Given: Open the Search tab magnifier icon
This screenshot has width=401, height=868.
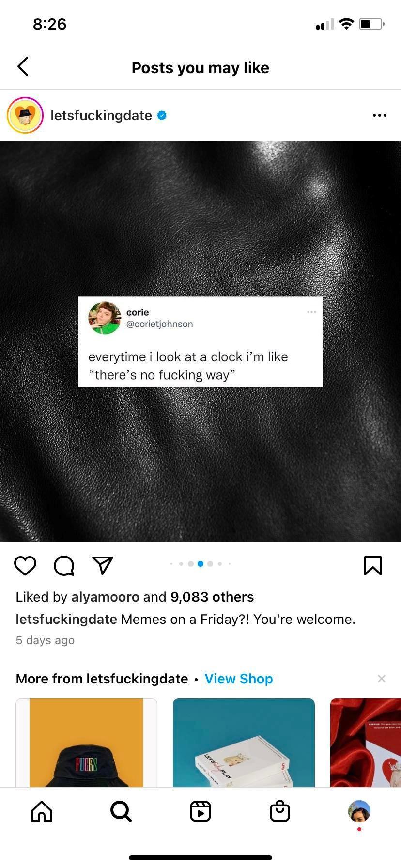Looking at the screenshot, I should pos(121,811).
